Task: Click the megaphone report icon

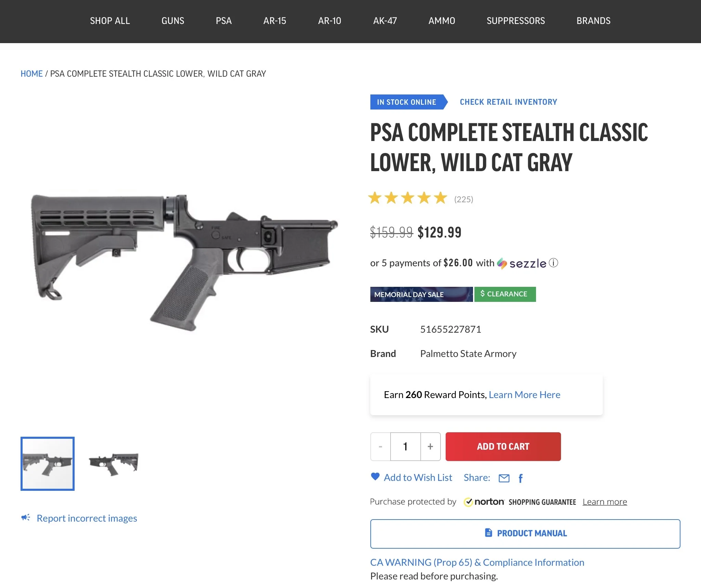Action: coord(26,517)
